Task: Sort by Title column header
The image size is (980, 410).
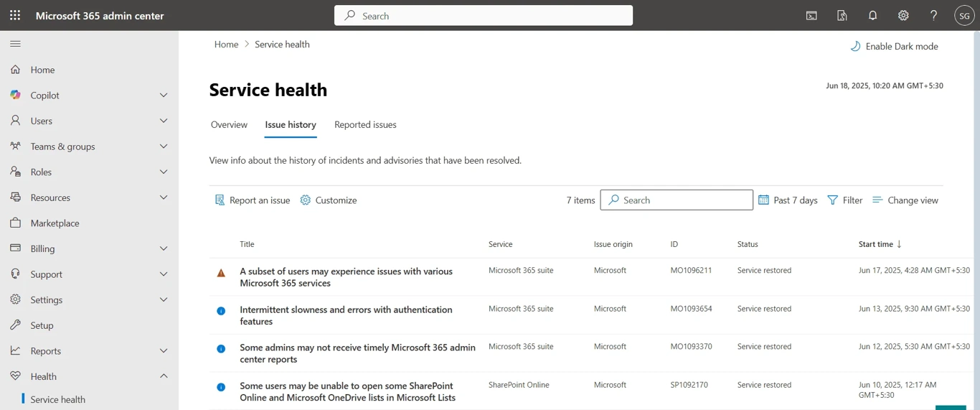Action: (x=247, y=244)
